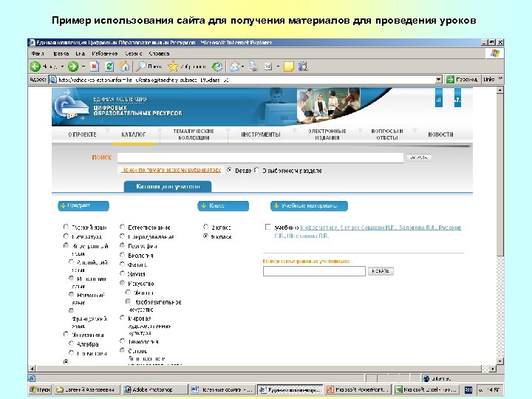Open the Новости site section

[x=440, y=134]
